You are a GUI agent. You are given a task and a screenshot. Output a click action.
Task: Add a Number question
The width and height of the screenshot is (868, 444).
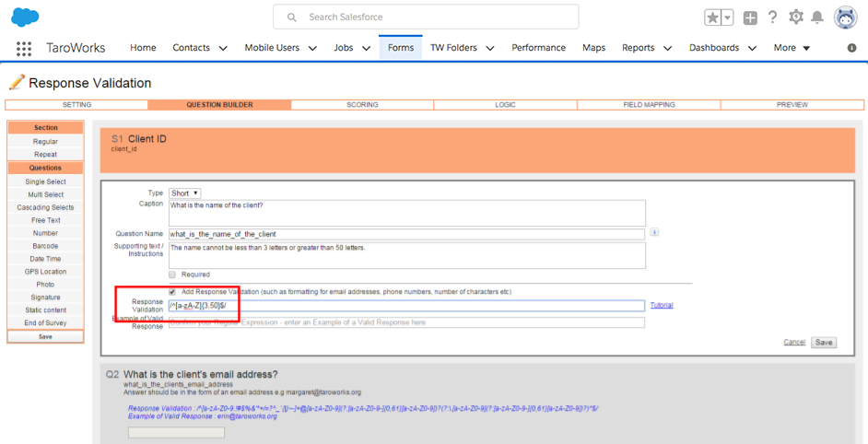(45, 233)
